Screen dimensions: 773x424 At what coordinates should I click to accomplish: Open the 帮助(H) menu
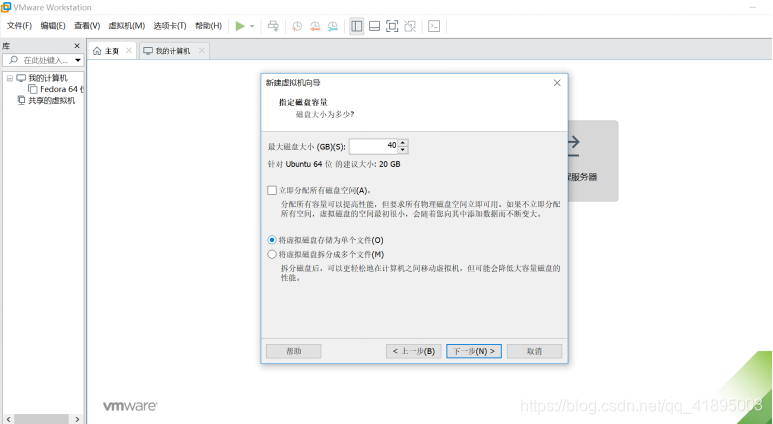click(209, 26)
